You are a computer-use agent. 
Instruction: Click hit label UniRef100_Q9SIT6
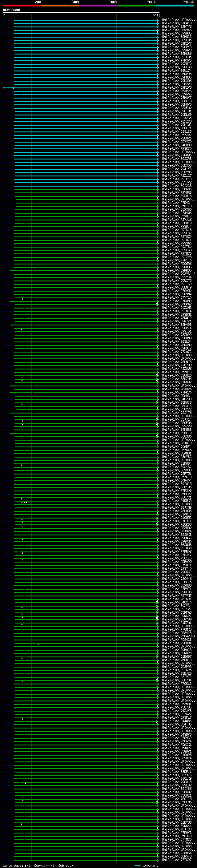pos(177,413)
